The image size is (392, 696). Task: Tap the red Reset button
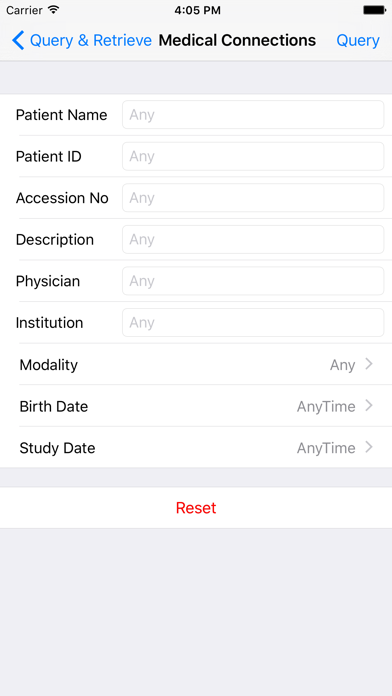(196, 508)
